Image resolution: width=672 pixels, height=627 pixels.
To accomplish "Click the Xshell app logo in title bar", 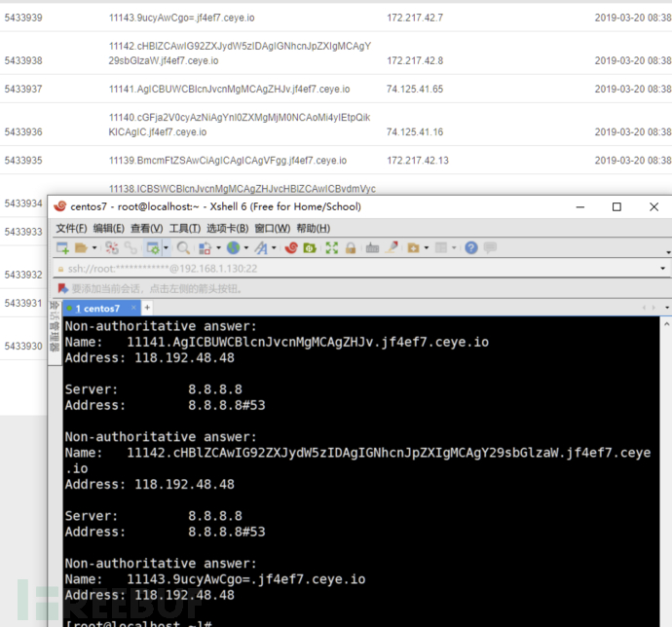I will click(59, 206).
